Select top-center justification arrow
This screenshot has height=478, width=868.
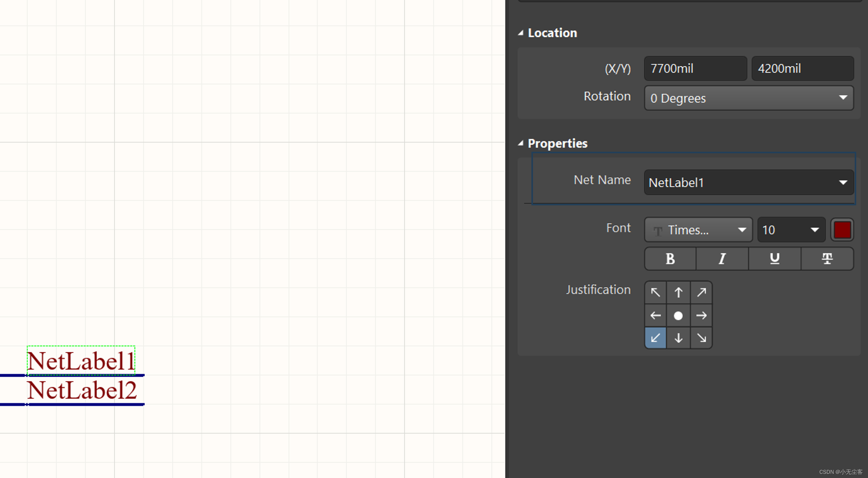point(678,292)
